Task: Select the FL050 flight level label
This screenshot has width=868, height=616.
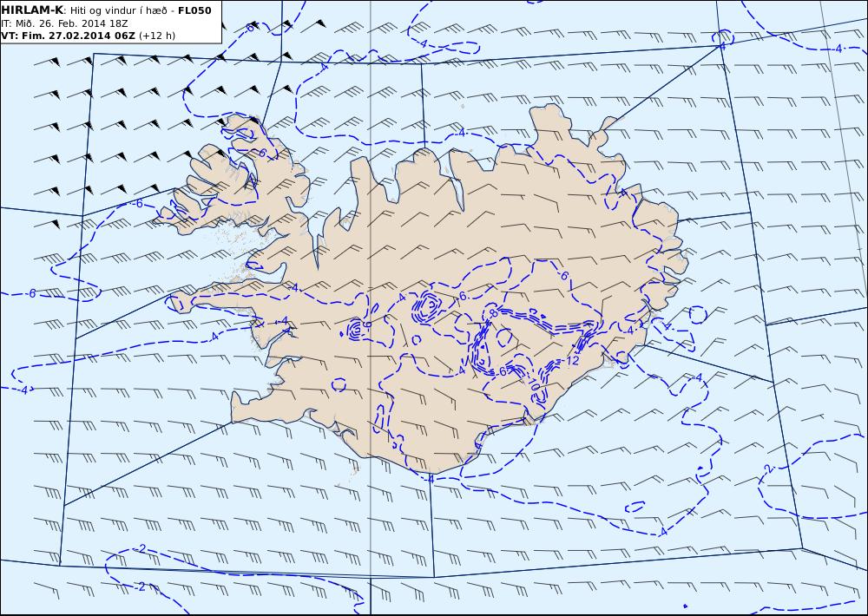Action: (194, 10)
